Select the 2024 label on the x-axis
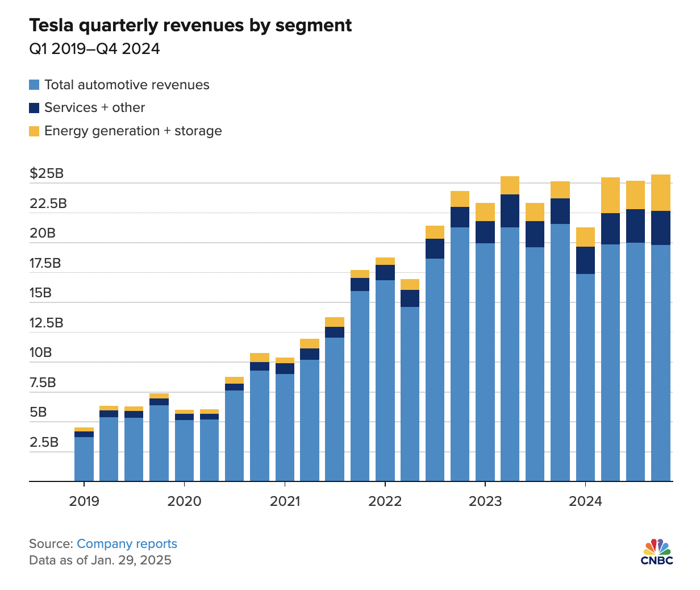This screenshot has width=700, height=590. 585,501
